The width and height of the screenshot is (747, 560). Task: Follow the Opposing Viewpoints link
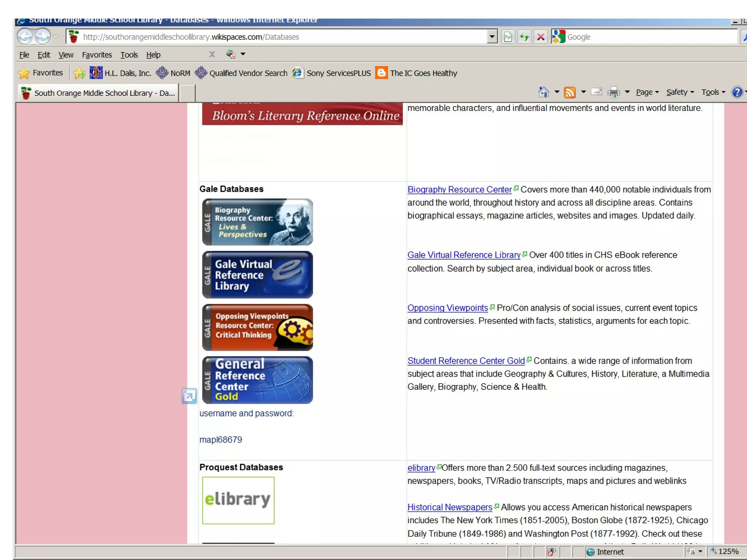pyautogui.click(x=447, y=308)
